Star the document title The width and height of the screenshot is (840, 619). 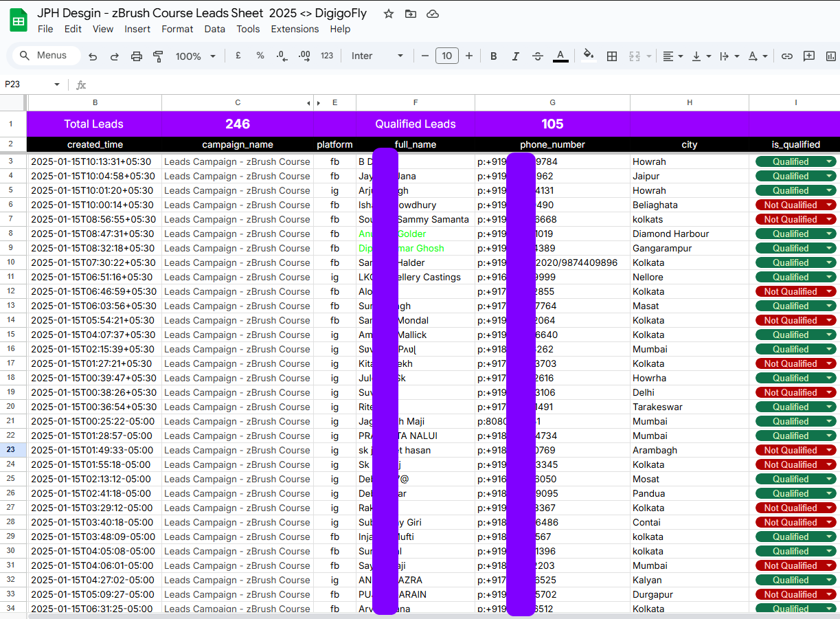(x=389, y=14)
